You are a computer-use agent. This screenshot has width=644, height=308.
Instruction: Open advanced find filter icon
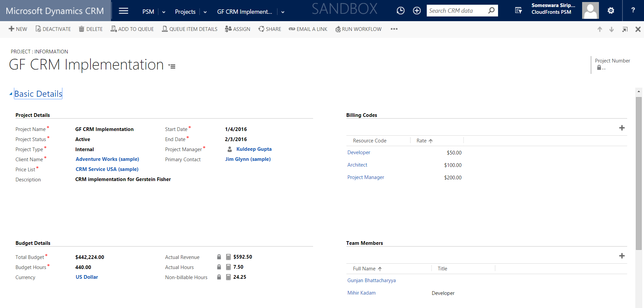point(518,11)
